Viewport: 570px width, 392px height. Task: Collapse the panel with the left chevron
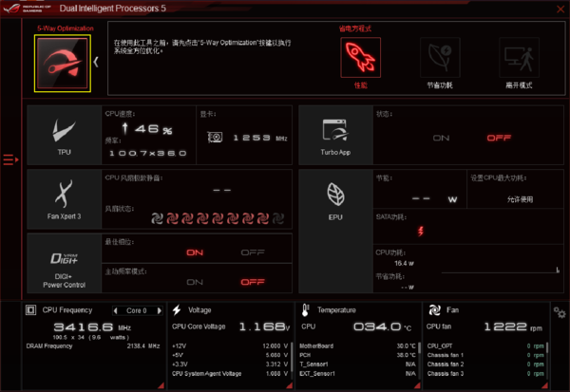[x=96, y=62]
